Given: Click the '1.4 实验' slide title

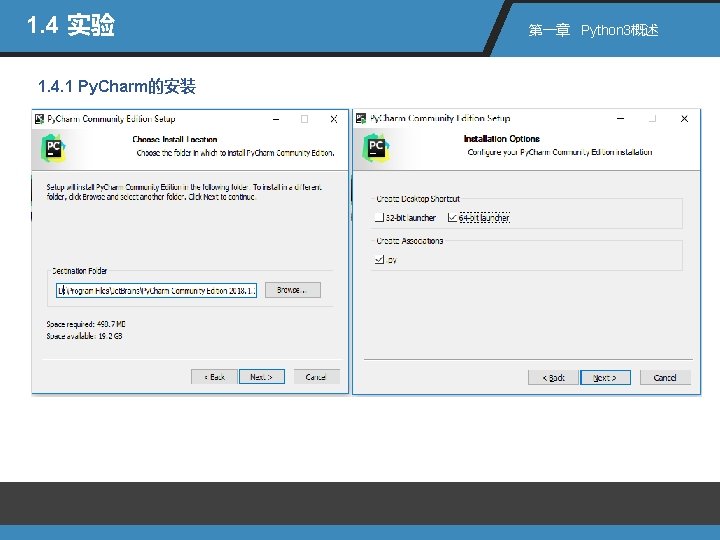Looking at the screenshot, I should [x=71, y=25].
